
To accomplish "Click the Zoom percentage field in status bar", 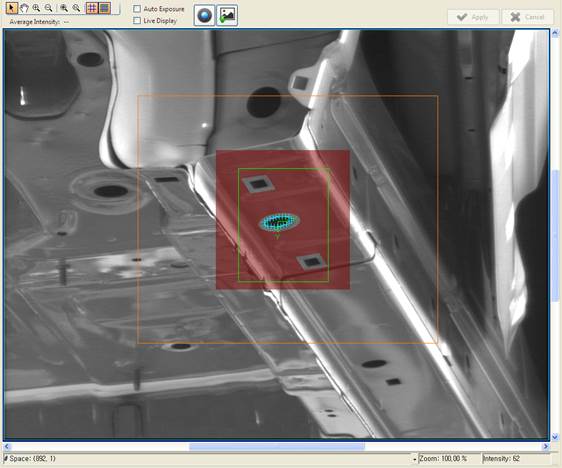I will point(443,459).
